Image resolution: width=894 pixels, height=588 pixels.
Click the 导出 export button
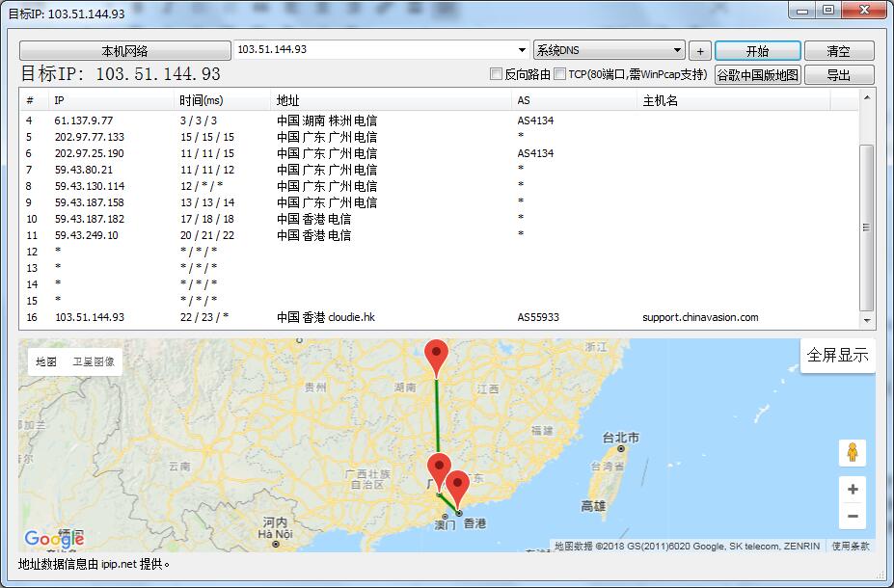837,75
